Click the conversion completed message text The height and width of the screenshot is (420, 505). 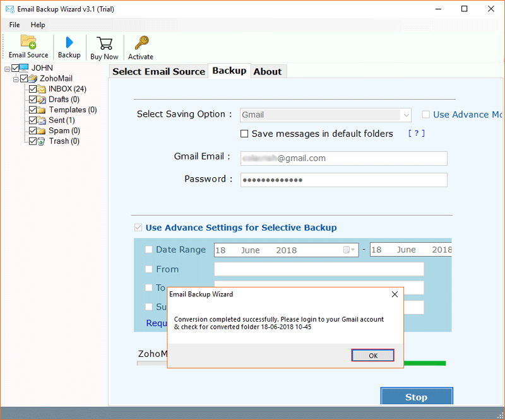tap(278, 323)
